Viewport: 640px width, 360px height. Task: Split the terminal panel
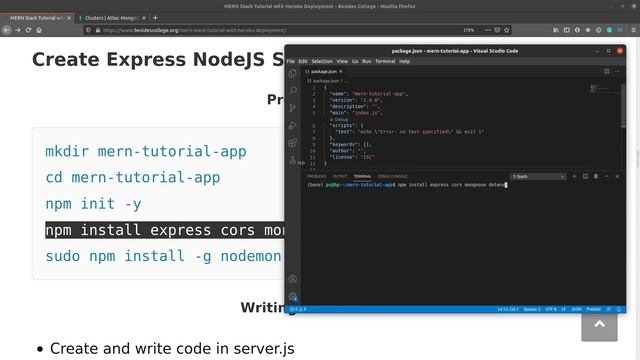coord(585,176)
